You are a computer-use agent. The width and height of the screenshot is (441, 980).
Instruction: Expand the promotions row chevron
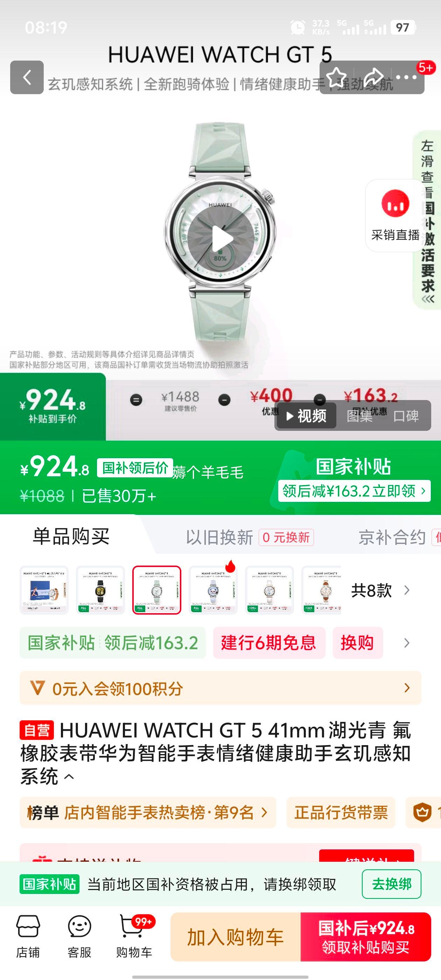pyautogui.click(x=407, y=643)
